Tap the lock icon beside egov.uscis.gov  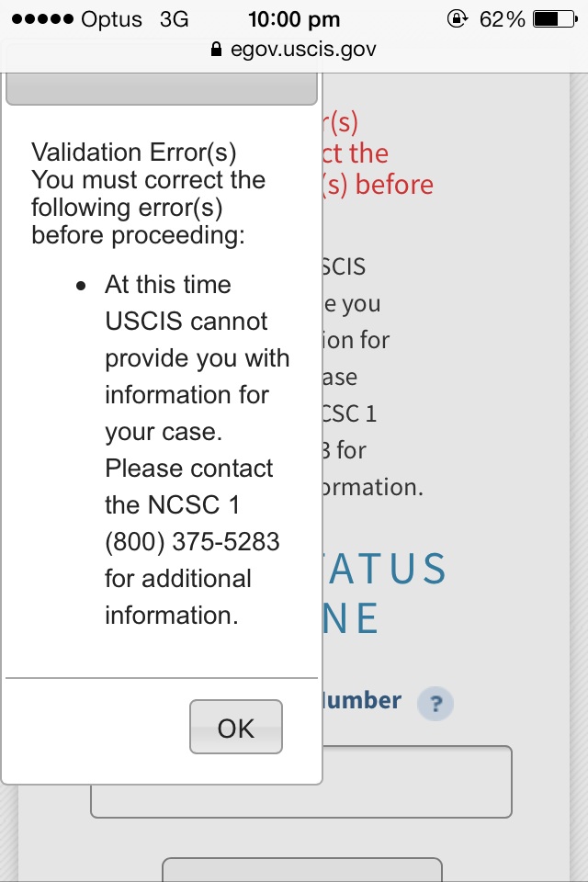tap(216, 50)
